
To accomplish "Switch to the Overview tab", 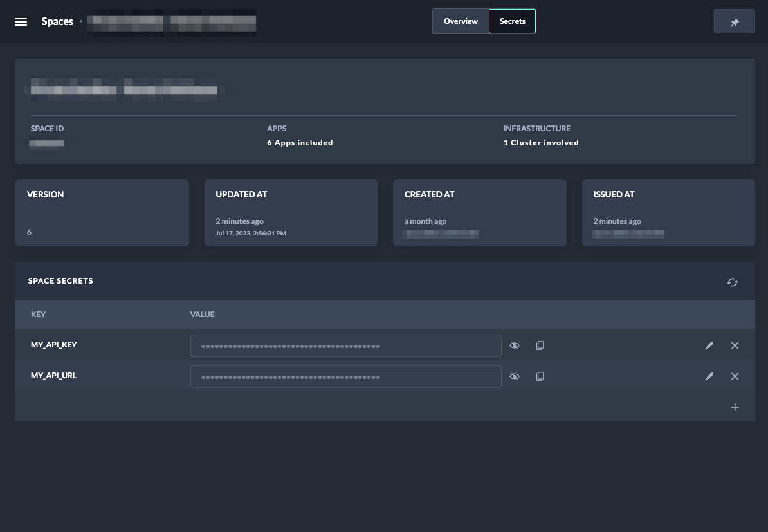I will tap(461, 21).
